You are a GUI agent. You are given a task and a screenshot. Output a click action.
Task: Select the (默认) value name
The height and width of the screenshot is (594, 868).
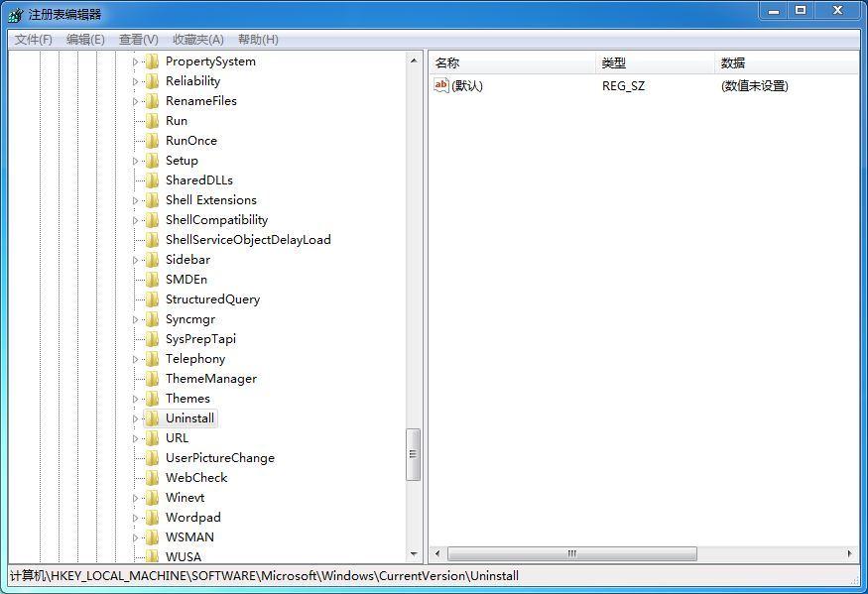click(467, 86)
